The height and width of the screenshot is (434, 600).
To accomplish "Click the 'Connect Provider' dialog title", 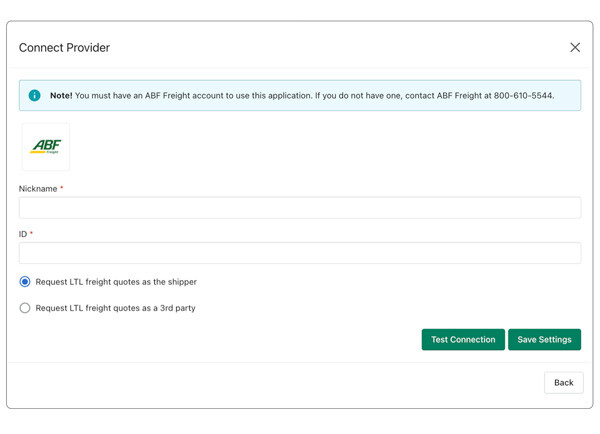I will 64,48.
